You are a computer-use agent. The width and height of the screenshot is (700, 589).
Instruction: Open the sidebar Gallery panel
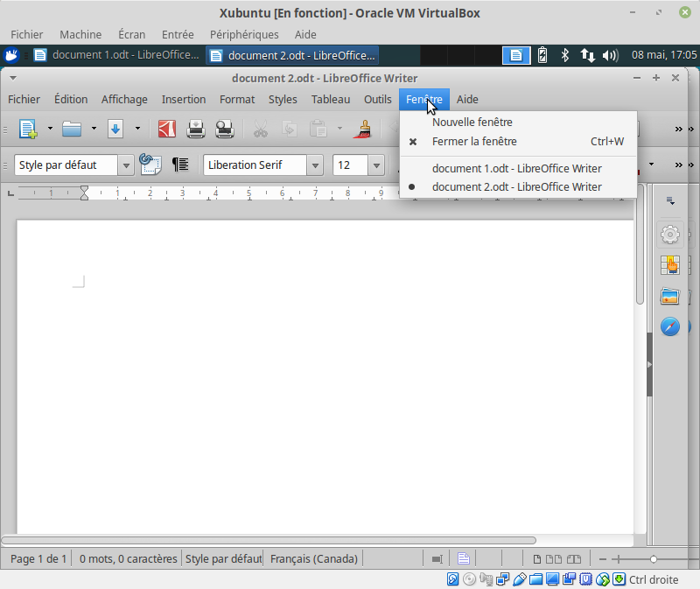[x=670, y=296]
